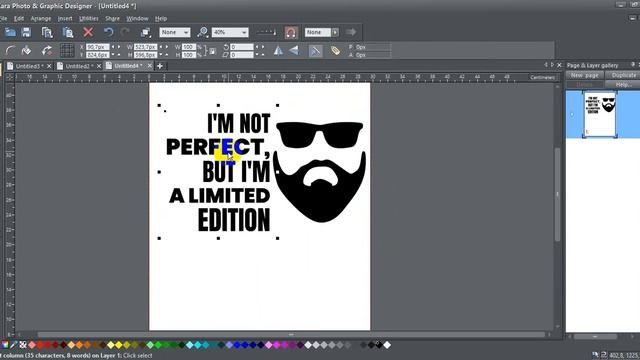This screenshot has height=360, width=640.
Task: Click the yellow tag names icon
Action: (x=335, y=51)
